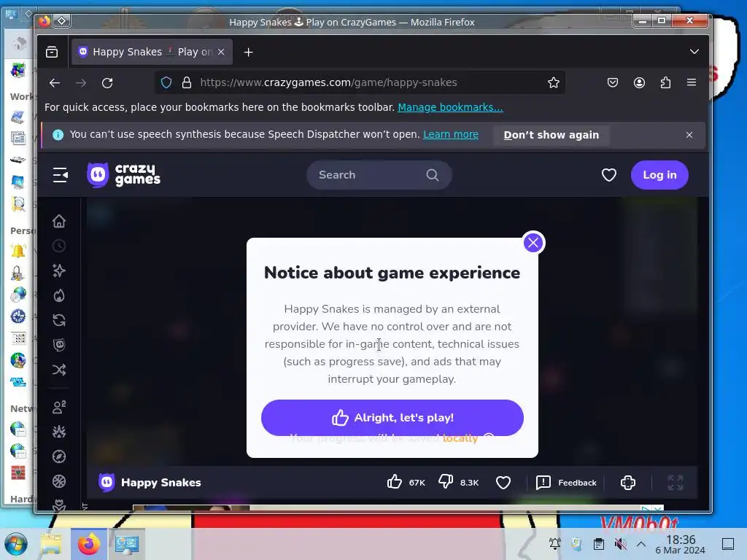Image resolution: width=747 pixels, height=560 pixels.
Task: Open Originals icon in sidebar
Action: point(59,345)
